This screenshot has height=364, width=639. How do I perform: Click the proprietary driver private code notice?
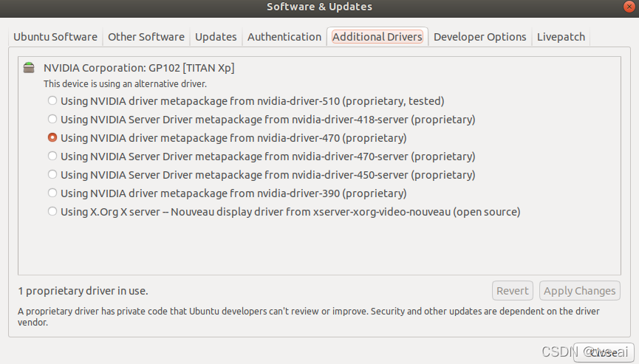(309, 317)
